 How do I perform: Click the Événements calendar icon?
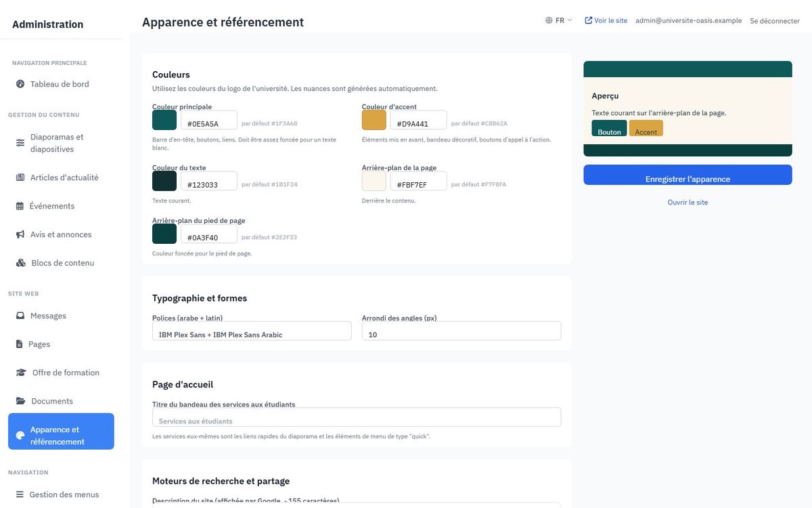click(x=20, y=206)
